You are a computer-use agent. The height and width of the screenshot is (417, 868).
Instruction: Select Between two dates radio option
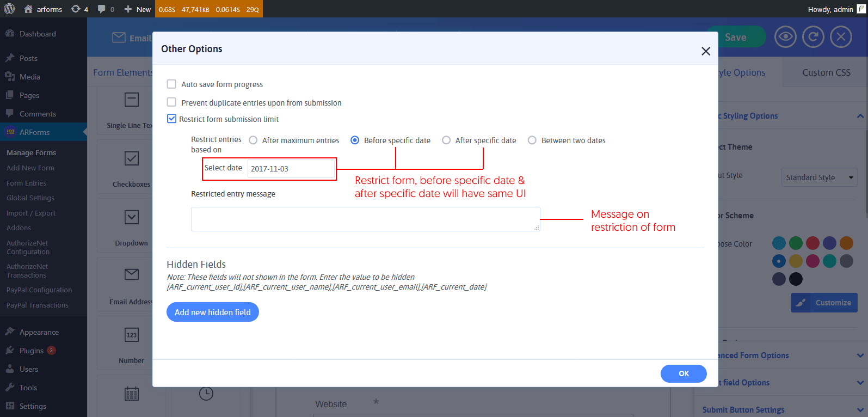[532, 140]
